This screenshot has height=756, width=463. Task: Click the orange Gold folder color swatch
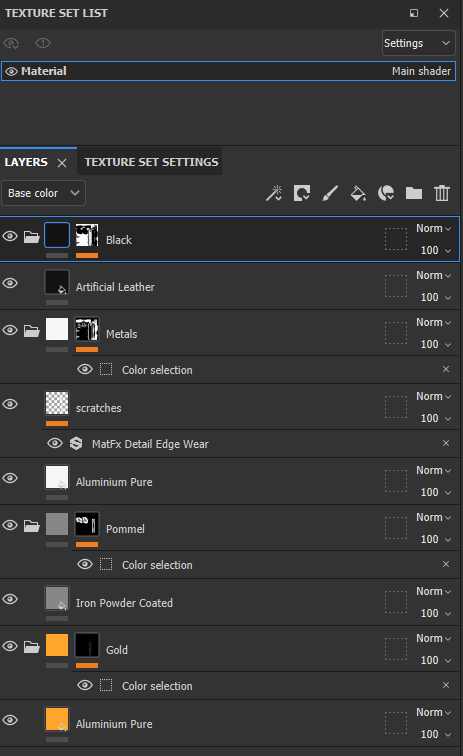click(57, 645)
